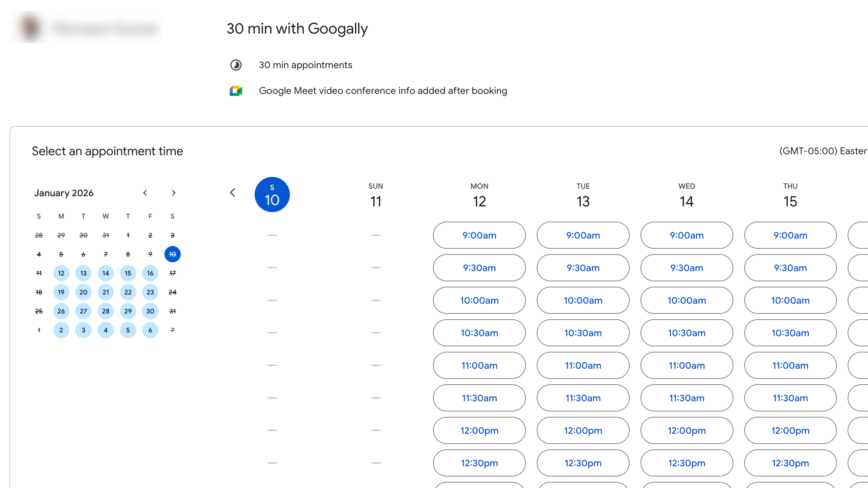Pick January 22 in the mini calendar
The image size is (868, 488).
(x=128, y=292)
